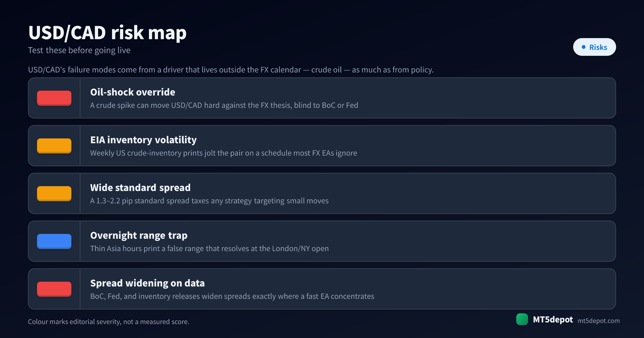Open the Risks pill badge
The image size is (644, 338).
(594, 47)
